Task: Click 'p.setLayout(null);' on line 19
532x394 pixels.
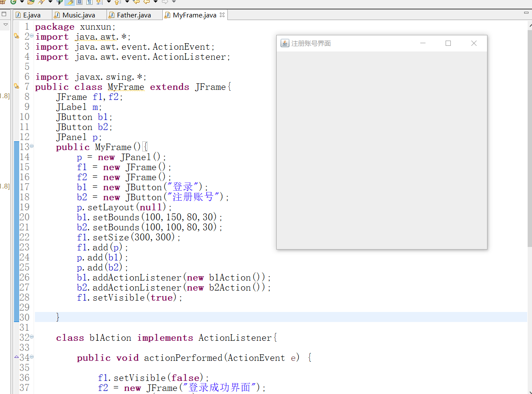Action: click(x=125, y=207)
